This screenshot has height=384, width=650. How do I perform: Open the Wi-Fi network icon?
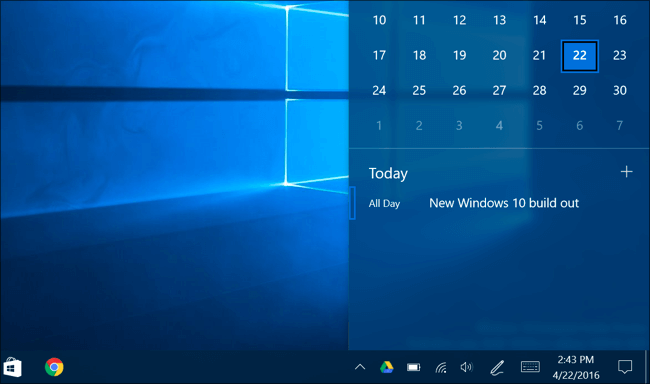pos(441,367)
